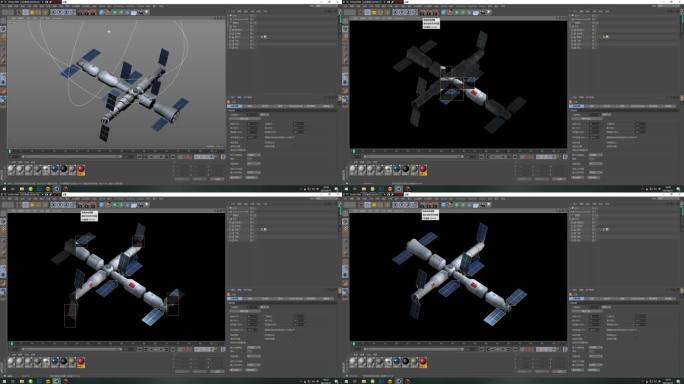Click highlighted Cinema 4D icon on upper-left taskbar

[57, 189]
